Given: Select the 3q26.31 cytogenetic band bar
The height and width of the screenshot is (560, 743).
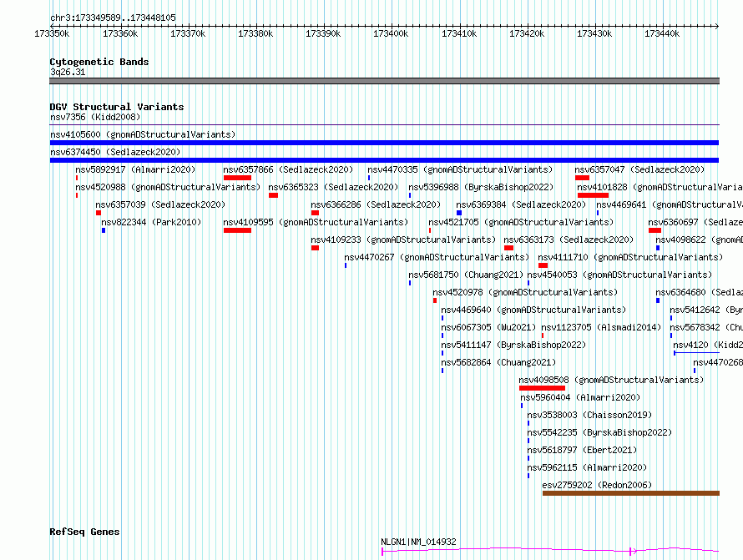Looking at the screenshot, I should [x=384, y=81].
